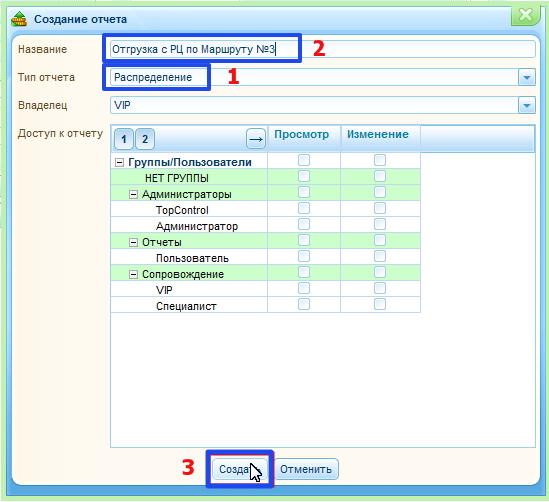Click the Создать button
The height and width of the screenshot is (502, 549).
239,469
